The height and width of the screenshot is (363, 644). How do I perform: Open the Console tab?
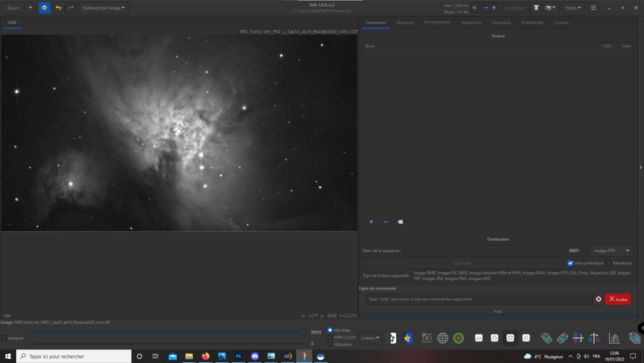pyautogui.click(x=561, y=23)
